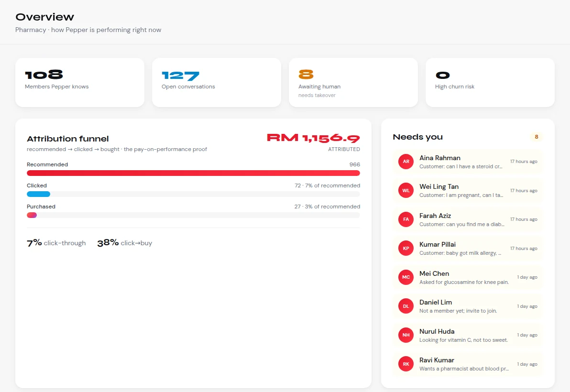Click 'Not a member yet; invite to join.'
570x392 pixels.
tap(458, 311)
